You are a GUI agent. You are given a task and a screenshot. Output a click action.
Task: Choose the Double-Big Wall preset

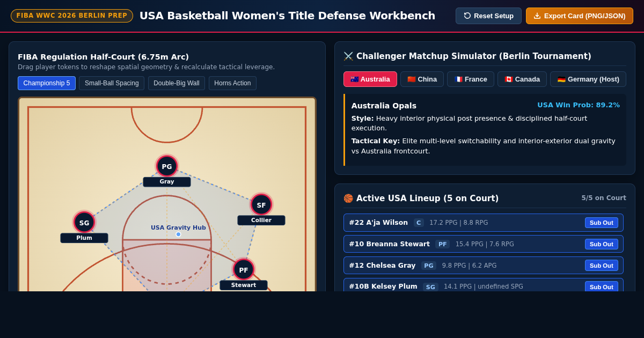(x=177, y=83)
